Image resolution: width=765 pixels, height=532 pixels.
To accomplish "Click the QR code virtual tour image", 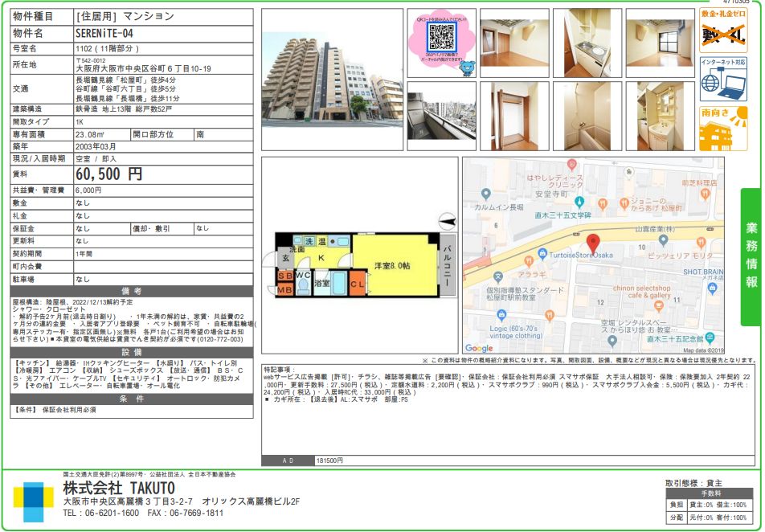I will [x=441, y=43].
